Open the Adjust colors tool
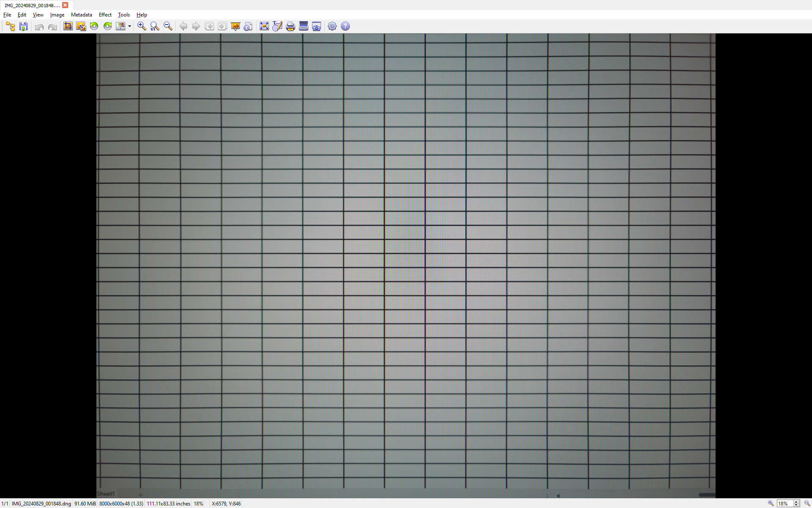 point(121,26)
